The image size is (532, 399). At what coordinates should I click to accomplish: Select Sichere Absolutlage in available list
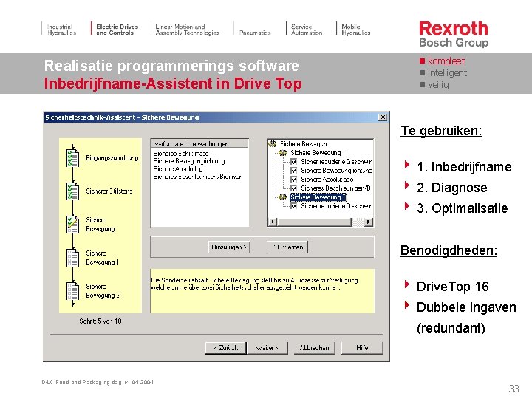(x=180, y=169)
